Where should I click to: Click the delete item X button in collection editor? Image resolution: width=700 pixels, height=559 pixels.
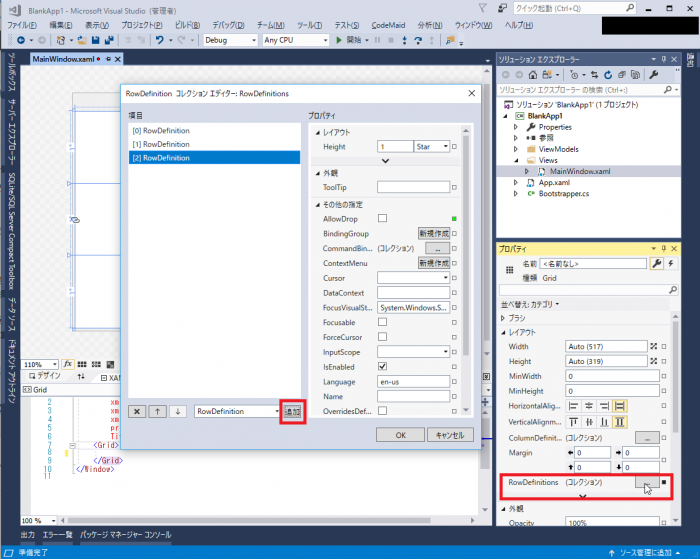(137, 411)
